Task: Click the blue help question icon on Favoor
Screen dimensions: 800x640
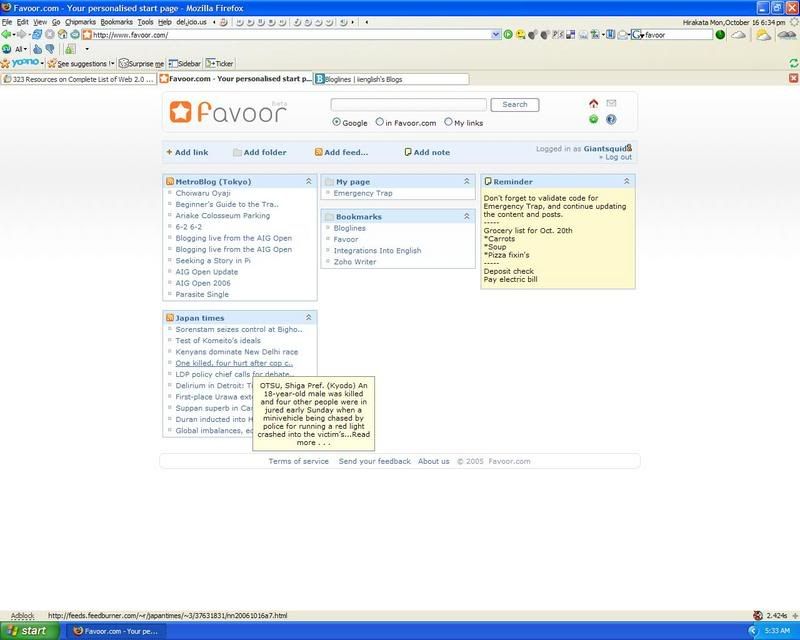Action: pos(611,119)
